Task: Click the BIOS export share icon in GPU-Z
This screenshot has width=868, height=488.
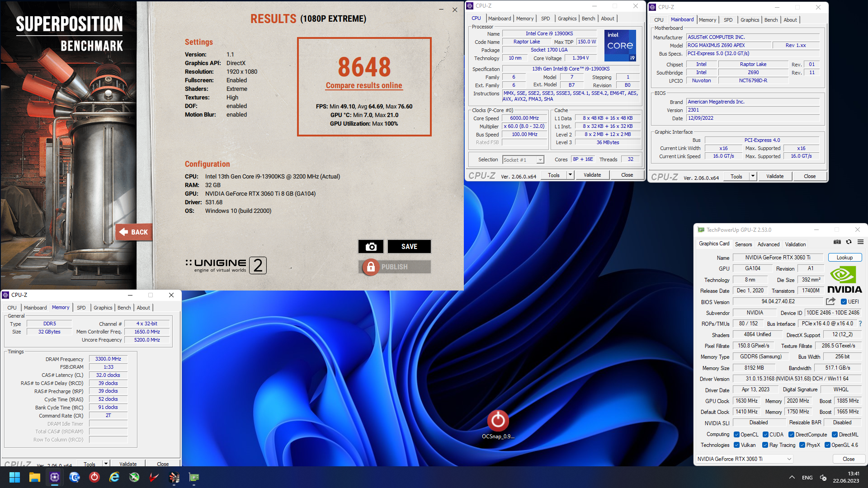Action: pos(830,301)
